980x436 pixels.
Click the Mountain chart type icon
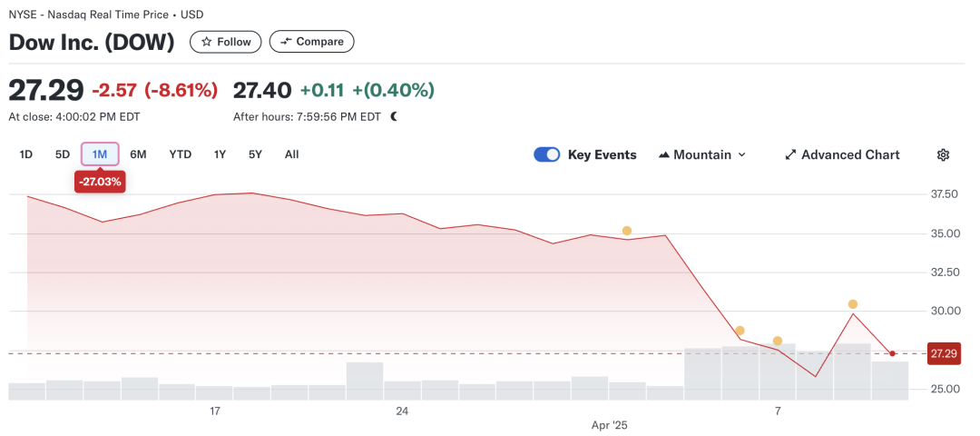[663, 155]
